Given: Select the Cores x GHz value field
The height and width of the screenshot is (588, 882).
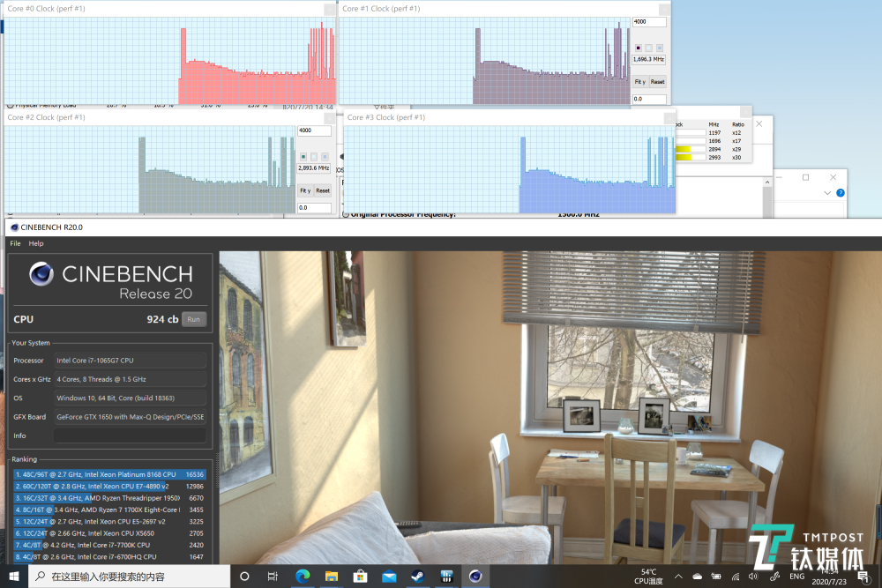Looking at the screenshot, I should [x=130, y=379].
